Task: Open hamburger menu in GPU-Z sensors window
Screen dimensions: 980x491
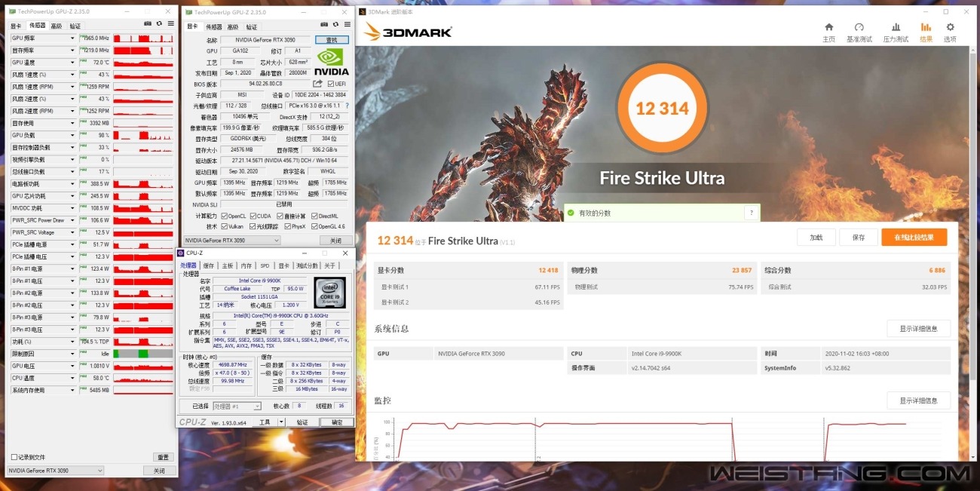Action: click(x=170, y=24)
